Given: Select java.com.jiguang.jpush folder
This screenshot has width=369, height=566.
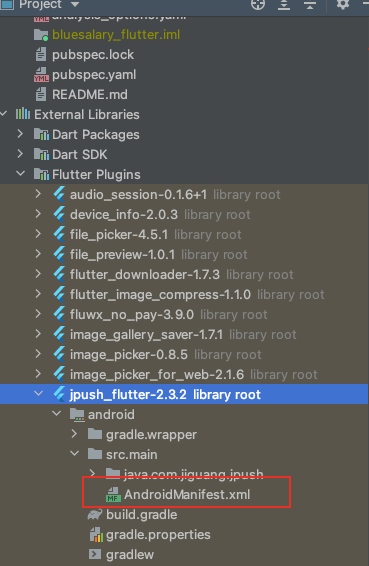Looking at the screenshot, I should pos(194,474).
